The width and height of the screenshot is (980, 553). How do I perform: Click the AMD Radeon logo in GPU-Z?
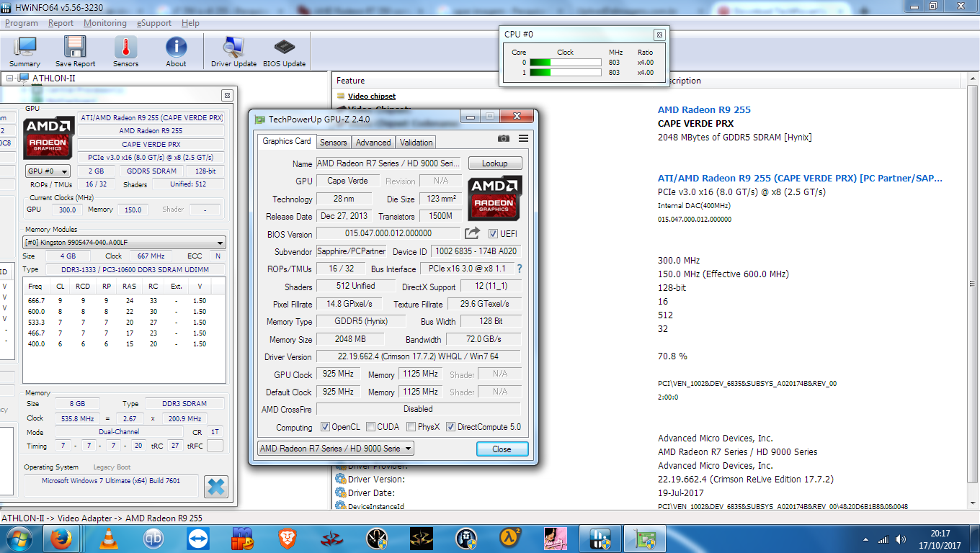[495, 198]
